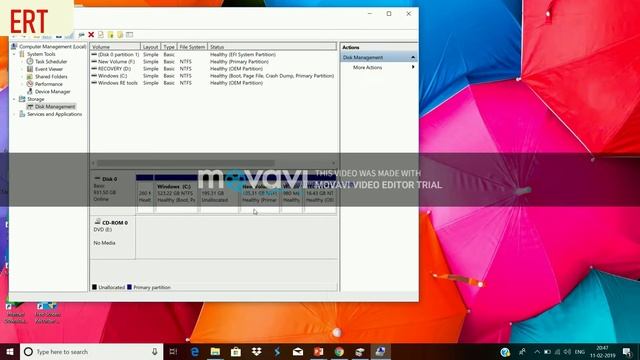
Task: Collapse the System Tools tree node
Action: 15,54
